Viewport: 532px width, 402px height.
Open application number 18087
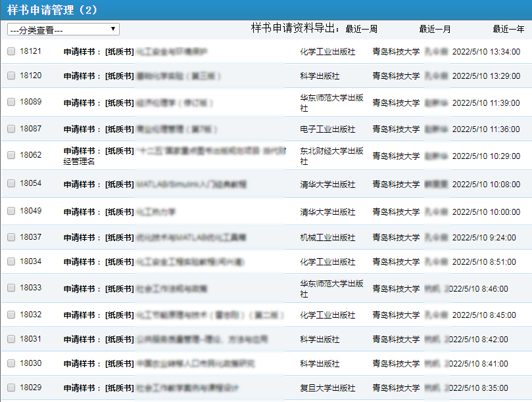(x=30, y=129)
